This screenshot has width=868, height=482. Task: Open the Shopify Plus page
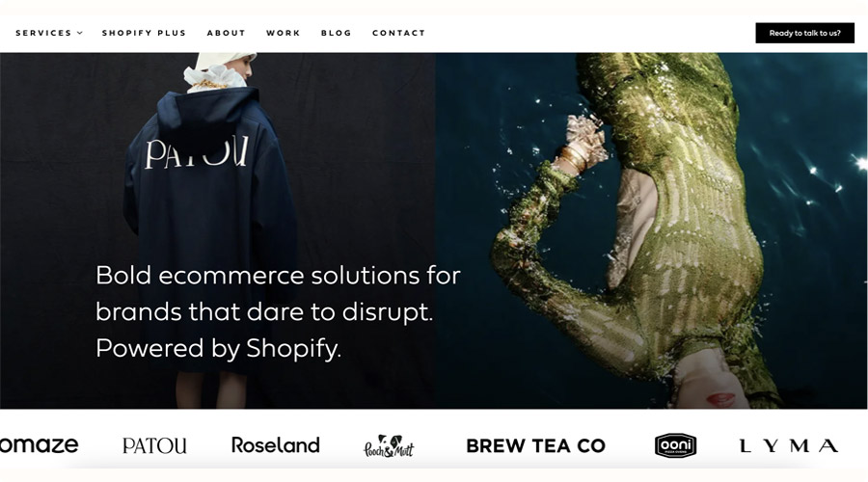tap(144, 33)
